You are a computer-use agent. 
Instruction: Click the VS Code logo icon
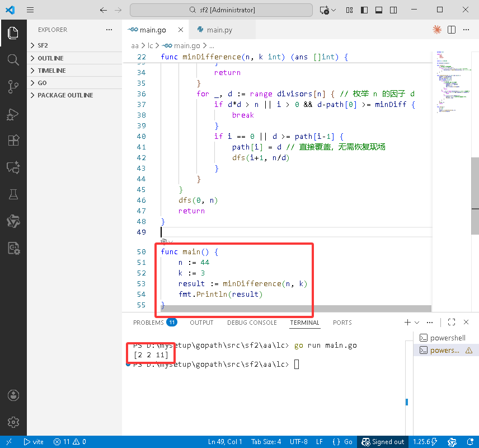[x=10, y=10]
